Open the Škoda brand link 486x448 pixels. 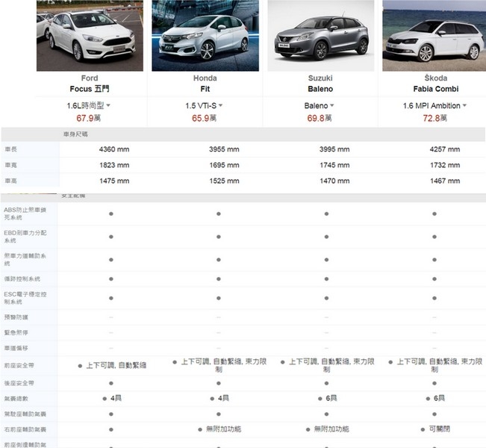point(436,78)
